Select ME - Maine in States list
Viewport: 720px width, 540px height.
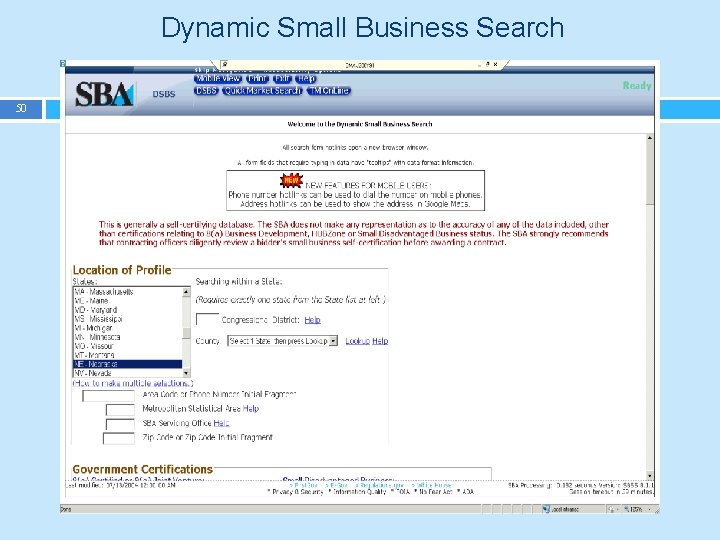click(128, 301)
